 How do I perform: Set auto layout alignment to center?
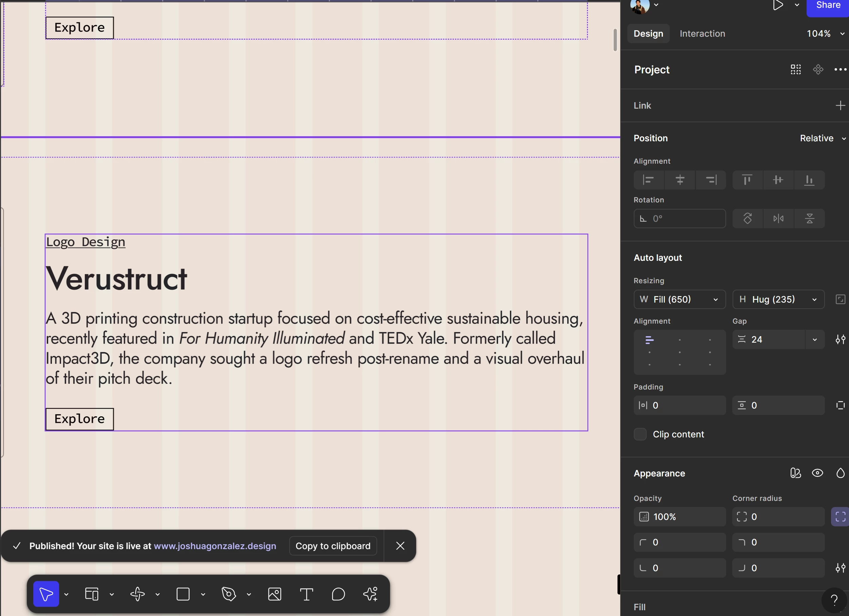680,352
